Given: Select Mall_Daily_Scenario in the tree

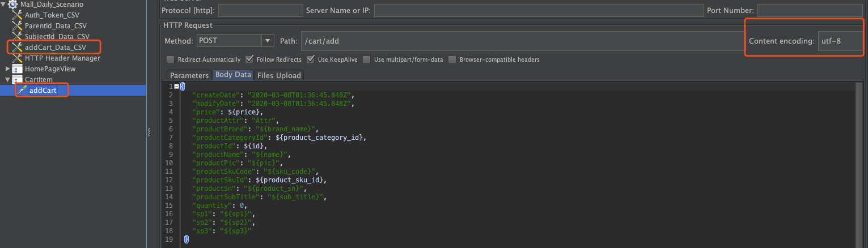Looking at the screenshot, I should click(x=52, y=5).
